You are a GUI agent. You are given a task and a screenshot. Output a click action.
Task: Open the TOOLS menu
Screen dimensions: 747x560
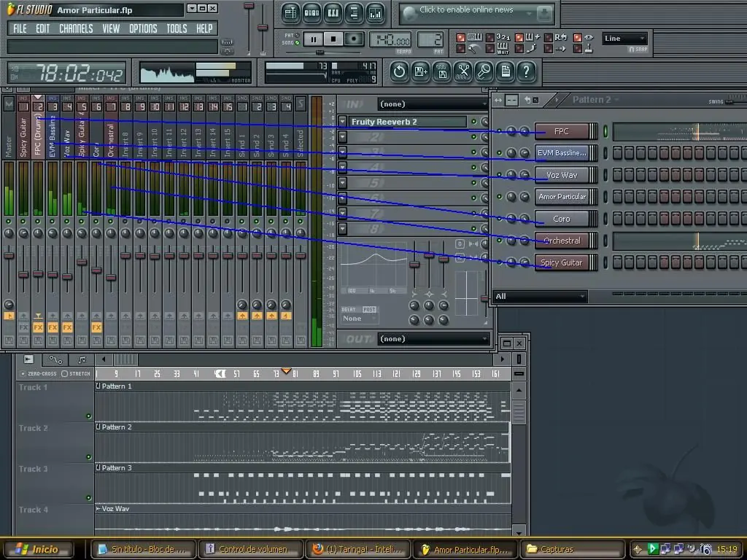(x=177, y=28)
